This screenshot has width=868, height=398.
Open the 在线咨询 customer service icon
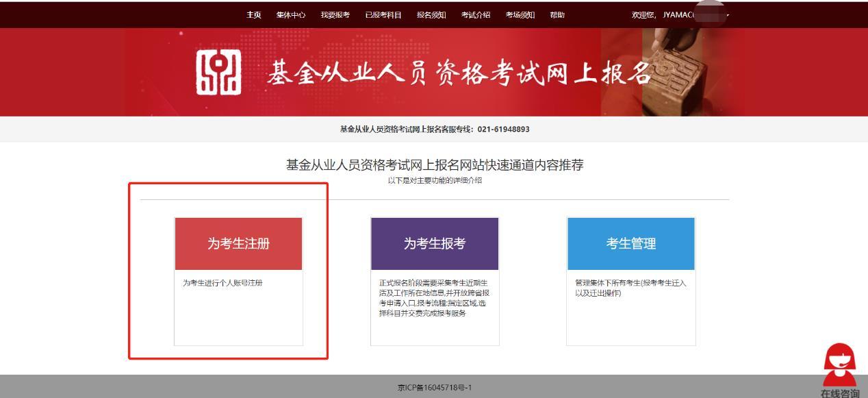coord(840,370)
